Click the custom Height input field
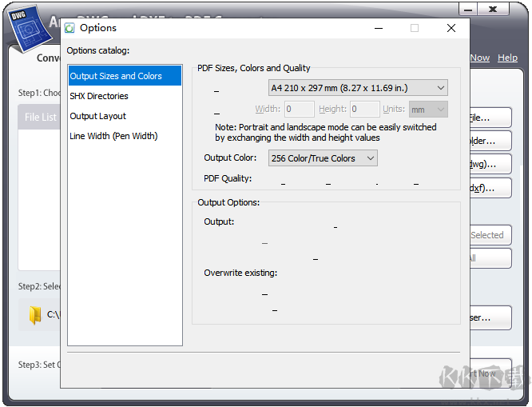 pos(365,110)
